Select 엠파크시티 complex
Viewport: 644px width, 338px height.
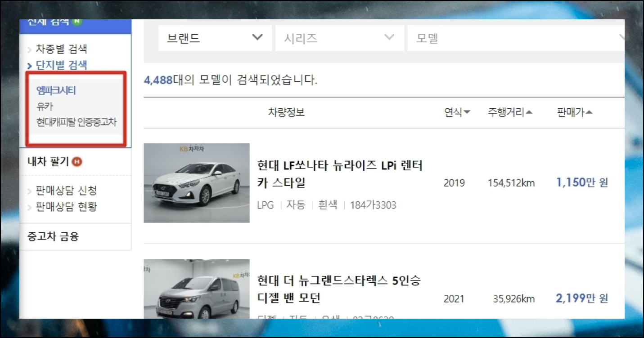click(56, 90)
